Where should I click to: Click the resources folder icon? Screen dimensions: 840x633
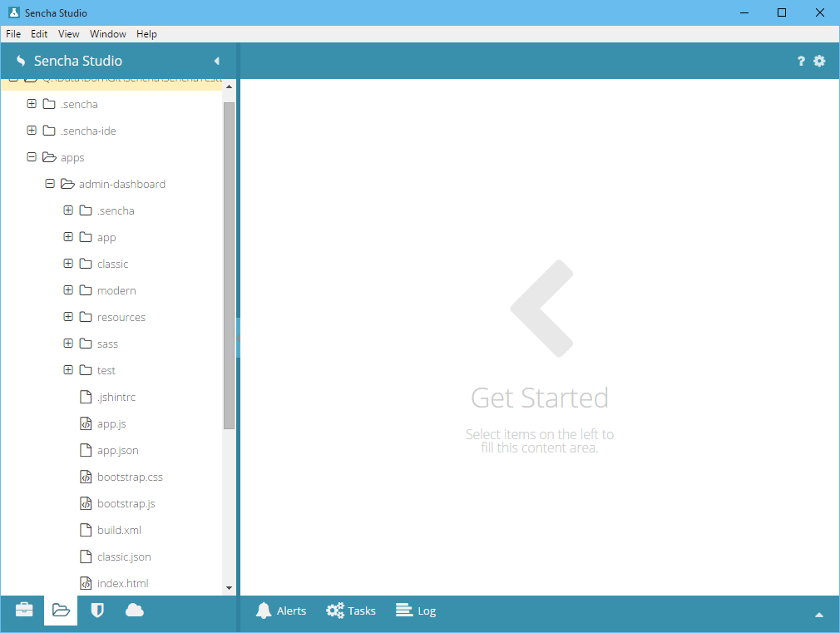coord(86,317)
